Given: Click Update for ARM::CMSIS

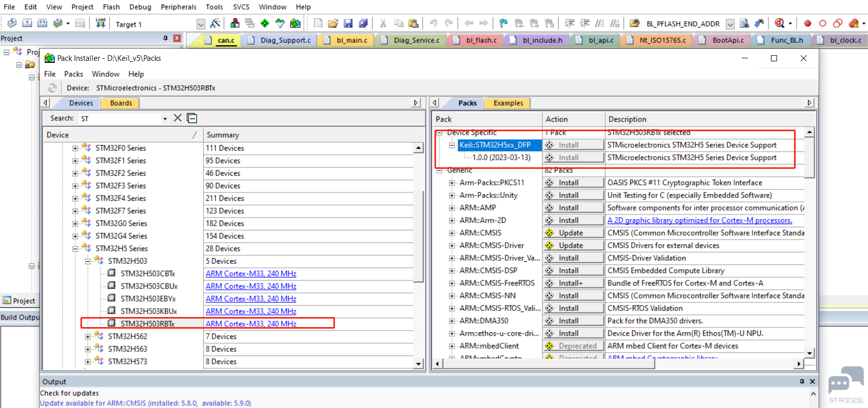Looking at the screenshot, I should click(574, 233).
